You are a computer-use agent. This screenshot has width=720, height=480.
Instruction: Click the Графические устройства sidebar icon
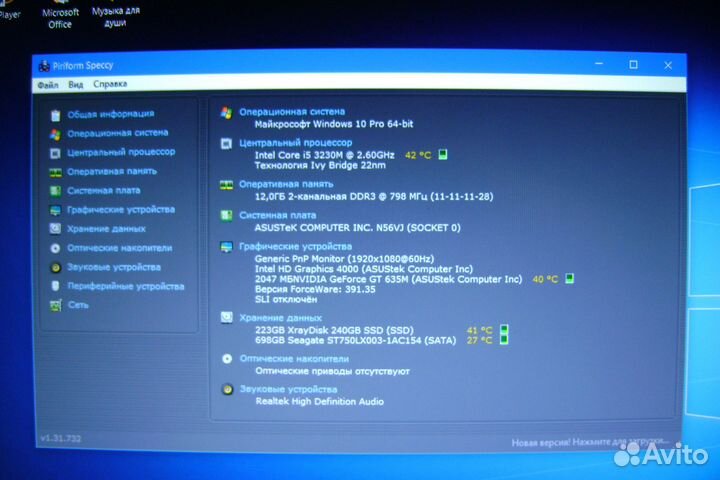[x=56, y=210]
